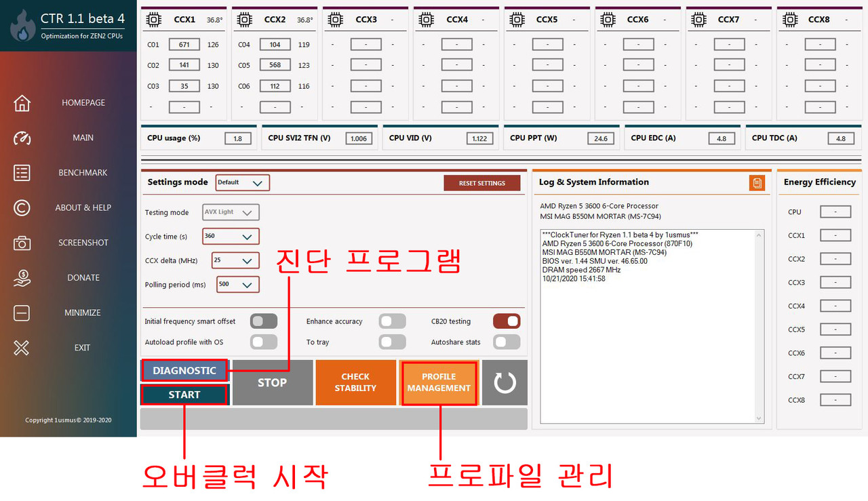Click the home icon in the sidebar
The image size is (868, 501).
pyautogui.click(x=22, y=103)
